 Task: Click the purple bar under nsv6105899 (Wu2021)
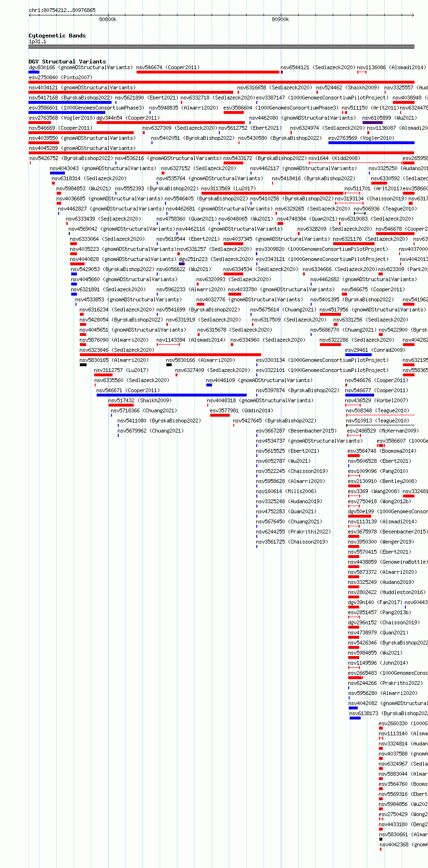[373, 123]
